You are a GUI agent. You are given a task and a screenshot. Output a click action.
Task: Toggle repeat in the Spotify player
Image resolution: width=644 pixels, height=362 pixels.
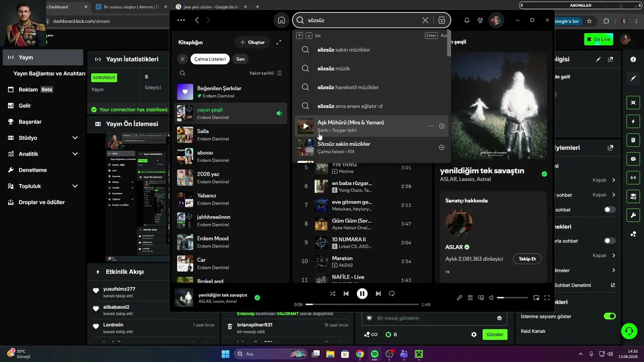click(x=392, y=294)
